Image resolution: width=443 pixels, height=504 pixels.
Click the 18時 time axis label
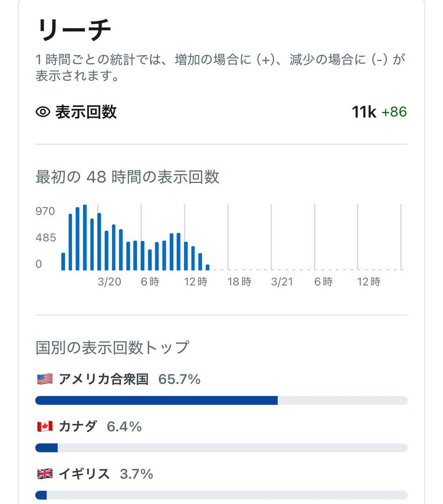[x=239, y=282]
